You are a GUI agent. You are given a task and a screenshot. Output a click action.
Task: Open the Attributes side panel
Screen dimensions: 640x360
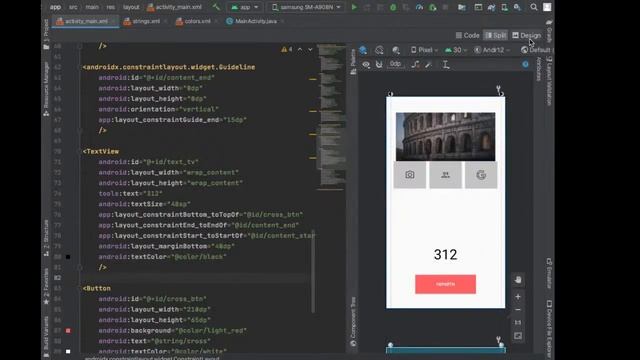(539, 69)
